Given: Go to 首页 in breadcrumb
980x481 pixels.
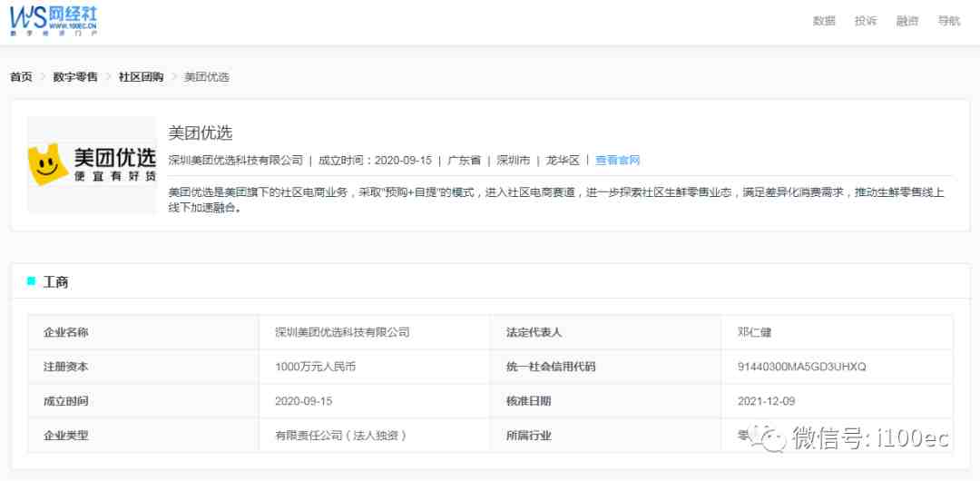Looking at the screenshot, I should 21,77.
